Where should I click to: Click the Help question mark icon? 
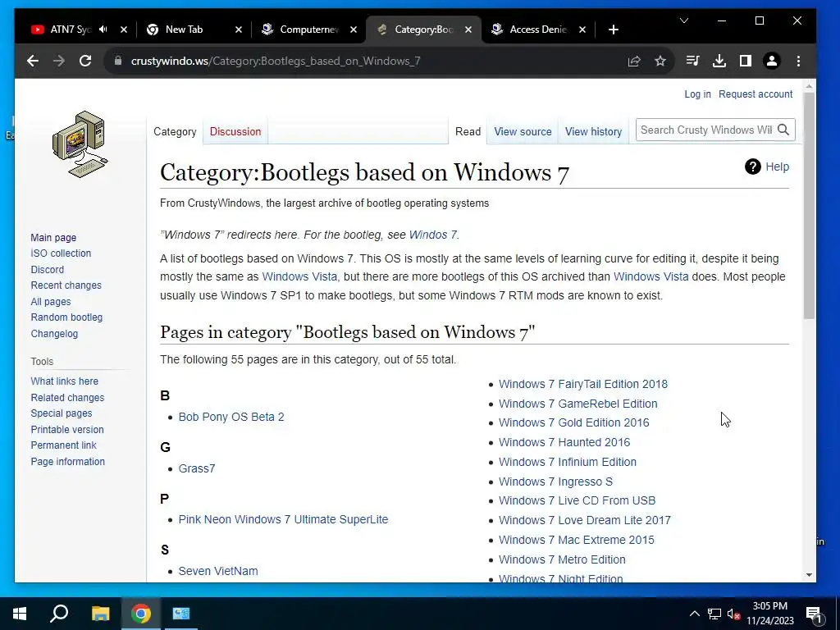[x=753, y=167]
